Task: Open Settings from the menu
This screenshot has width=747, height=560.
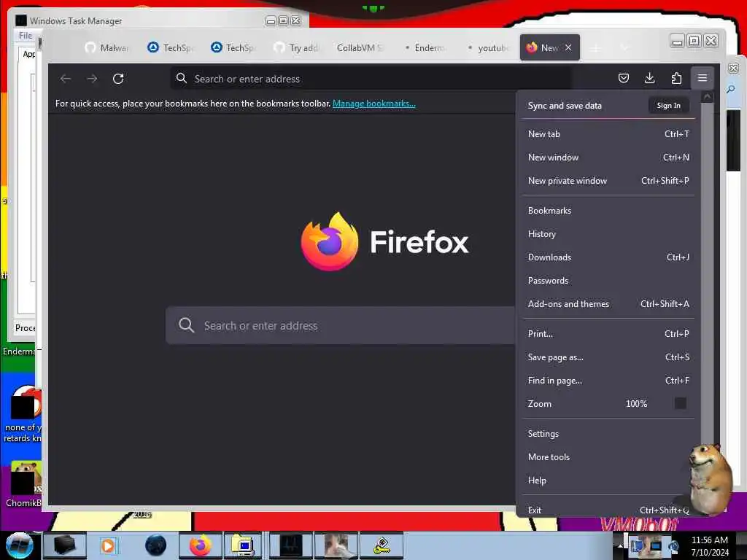Action: coord(608,434)
